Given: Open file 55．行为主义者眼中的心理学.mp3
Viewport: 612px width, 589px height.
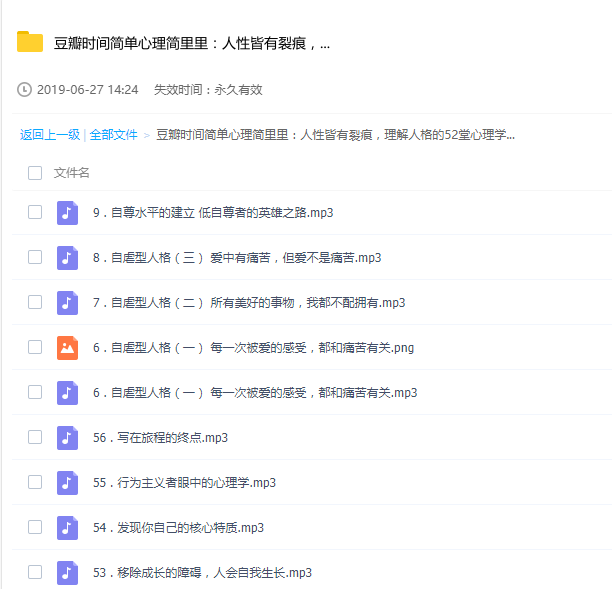Looking at the screenshot, I should (184, 482).
